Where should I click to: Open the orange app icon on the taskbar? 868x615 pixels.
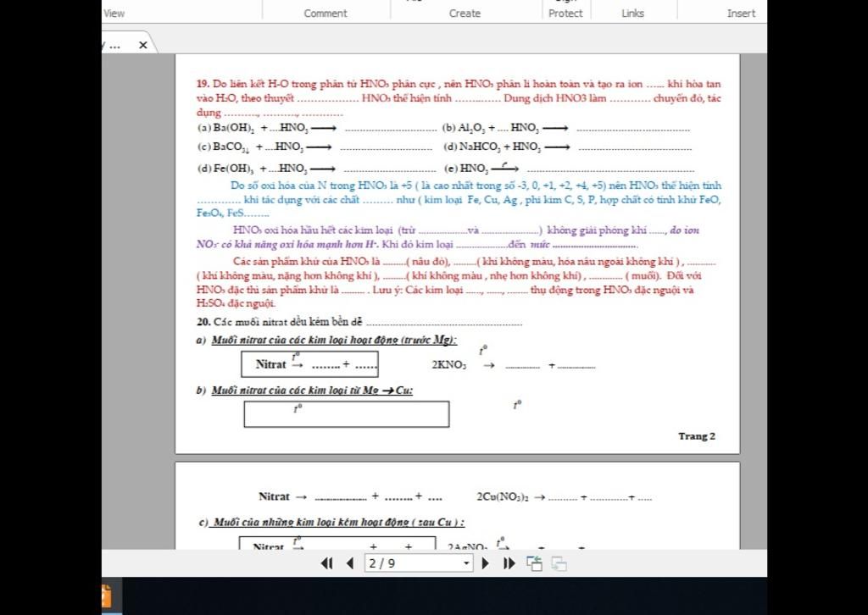[106, 596]
